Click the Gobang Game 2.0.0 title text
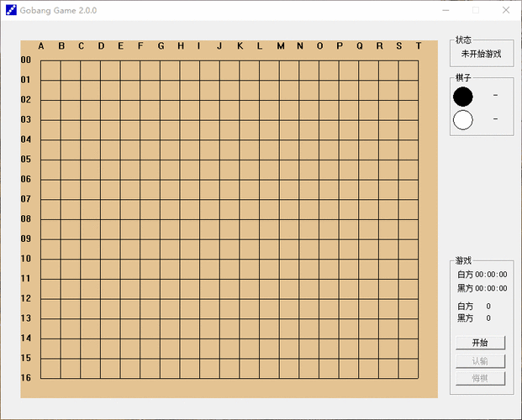 58,10
